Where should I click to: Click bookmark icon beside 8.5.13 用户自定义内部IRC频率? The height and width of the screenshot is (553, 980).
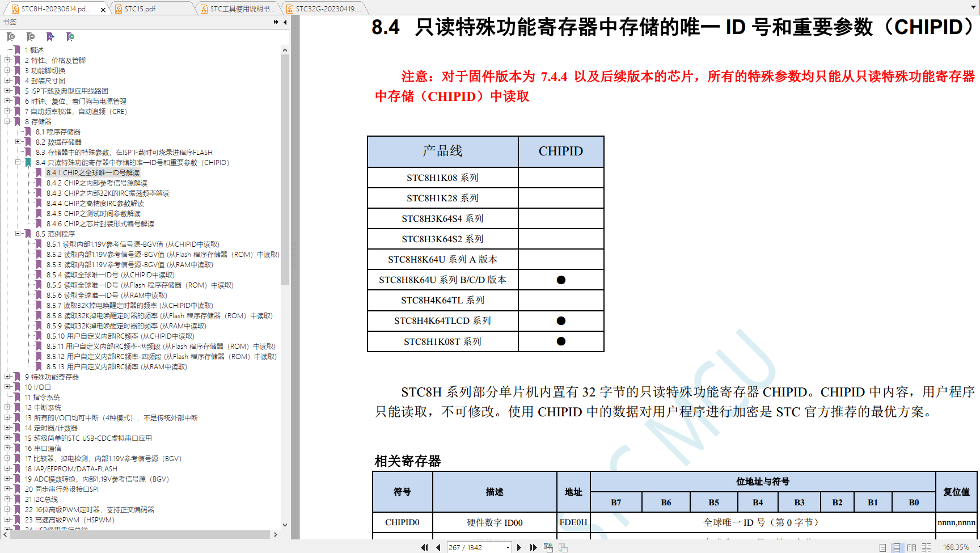[x=39, y=366]
